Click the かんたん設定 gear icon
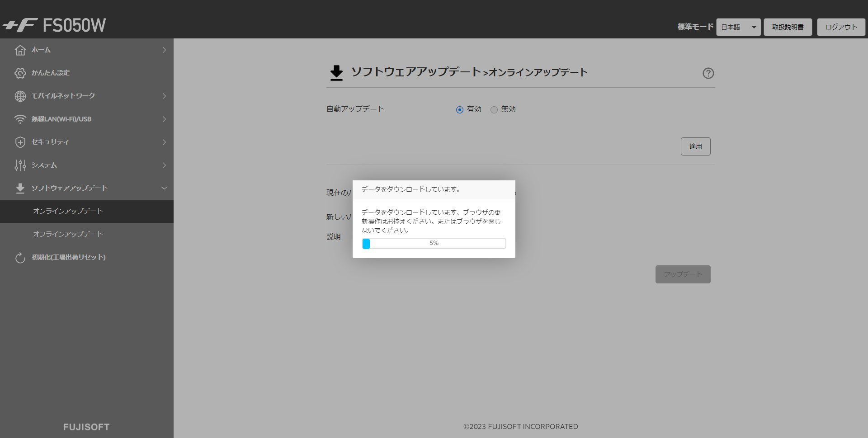 point(20,73)
